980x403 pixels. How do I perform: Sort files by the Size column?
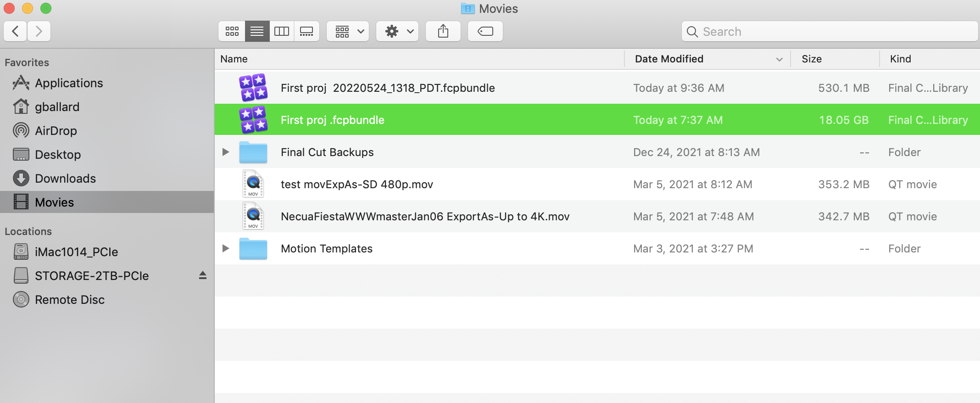point(811,59)
